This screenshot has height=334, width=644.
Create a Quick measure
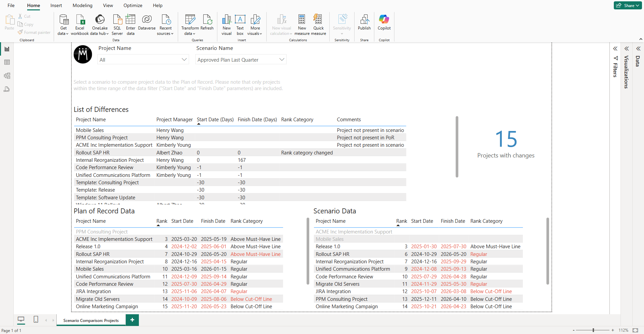click(x=318, y=25)
